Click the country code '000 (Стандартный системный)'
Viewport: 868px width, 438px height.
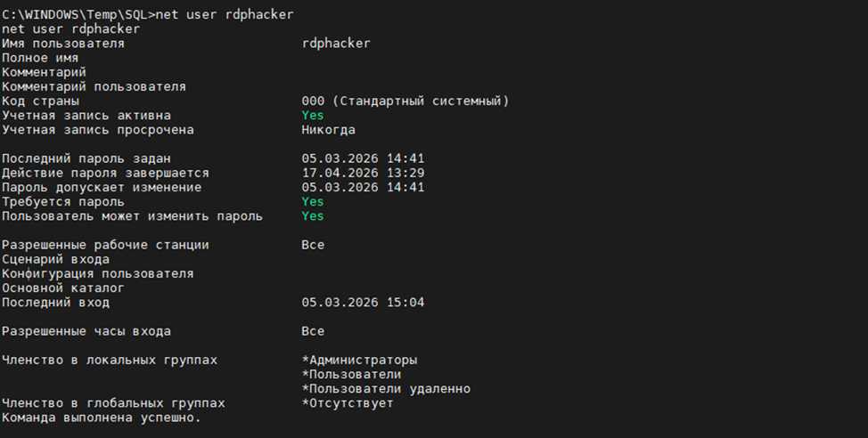click(x=405, y=101)
